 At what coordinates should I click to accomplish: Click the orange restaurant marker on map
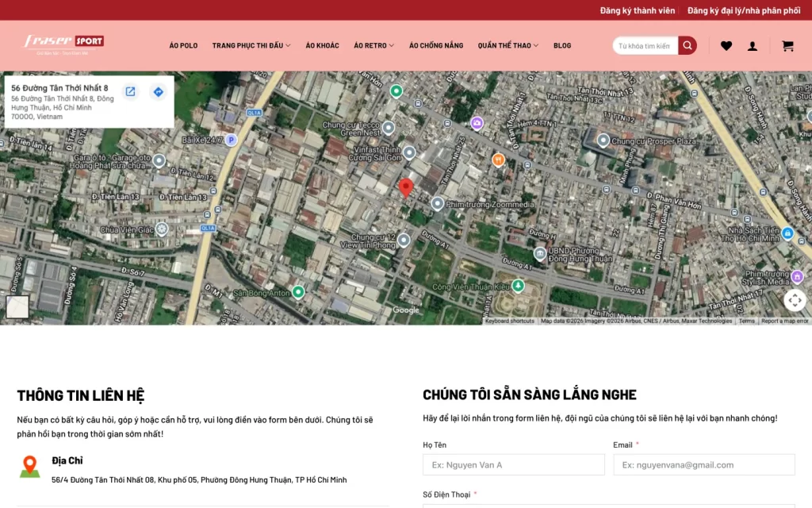[498, 159]
